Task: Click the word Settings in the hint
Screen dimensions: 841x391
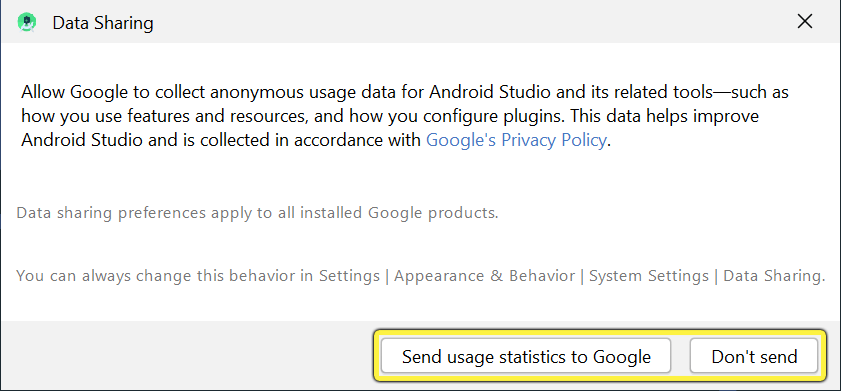Action: point(349,276)
